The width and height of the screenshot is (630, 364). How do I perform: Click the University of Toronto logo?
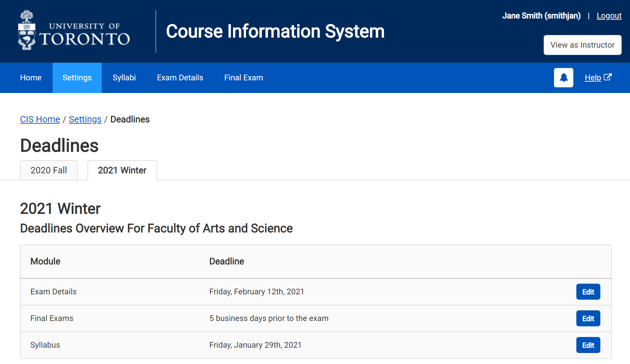74,30
